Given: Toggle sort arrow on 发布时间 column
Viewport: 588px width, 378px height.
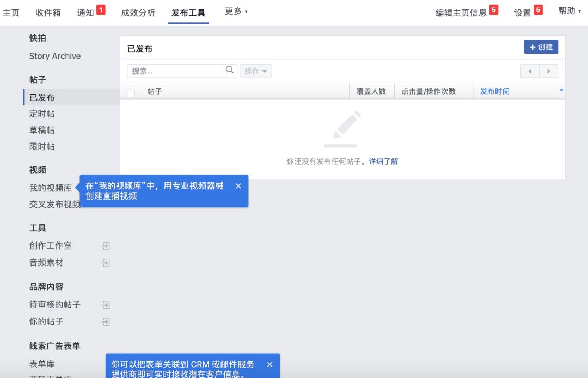Looking at the screenshot, I should [561, 90].
